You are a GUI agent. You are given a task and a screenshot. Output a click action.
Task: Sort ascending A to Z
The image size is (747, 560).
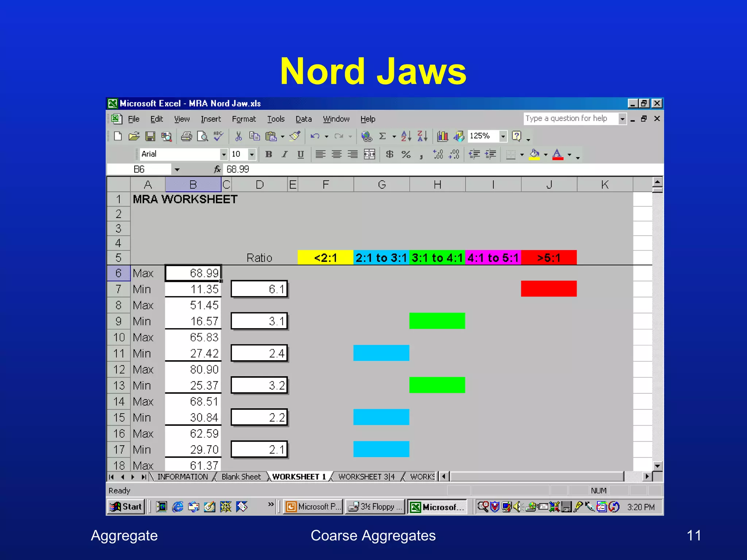[x=406, y=136]
